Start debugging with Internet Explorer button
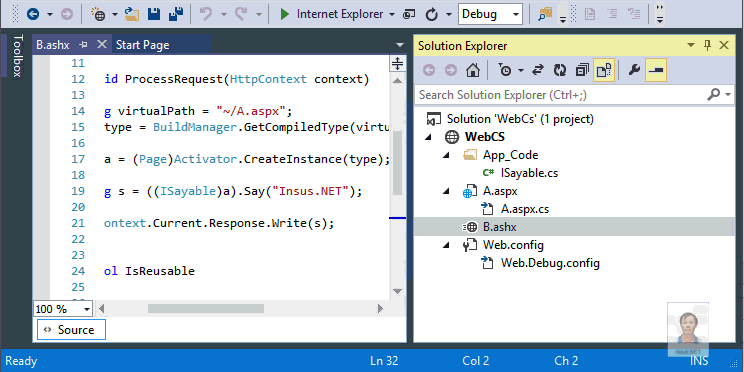This screenshot has height=372, width=744. pyautogui.click(x=331, y=14)
